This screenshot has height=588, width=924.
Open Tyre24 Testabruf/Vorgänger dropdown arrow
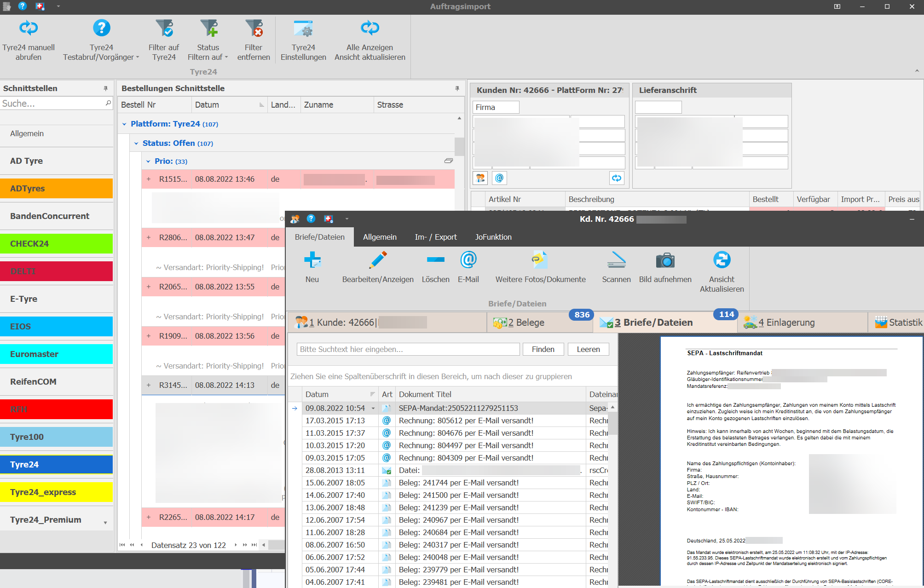tap(138, 58)
